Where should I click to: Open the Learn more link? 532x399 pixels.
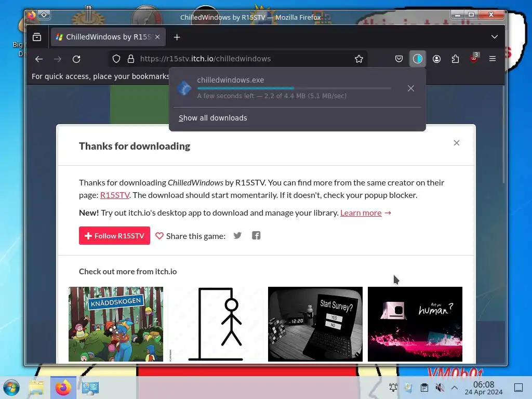pos(361,212)
